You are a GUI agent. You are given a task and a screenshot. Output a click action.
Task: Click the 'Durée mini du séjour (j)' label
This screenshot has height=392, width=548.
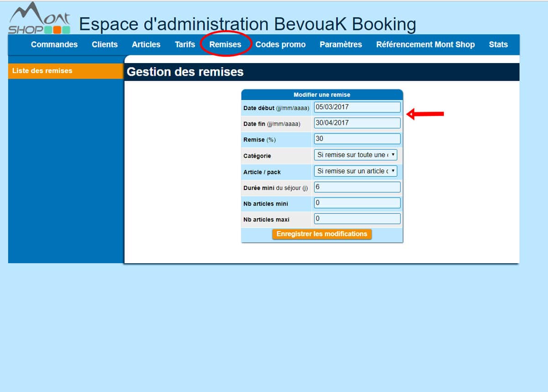276,188
